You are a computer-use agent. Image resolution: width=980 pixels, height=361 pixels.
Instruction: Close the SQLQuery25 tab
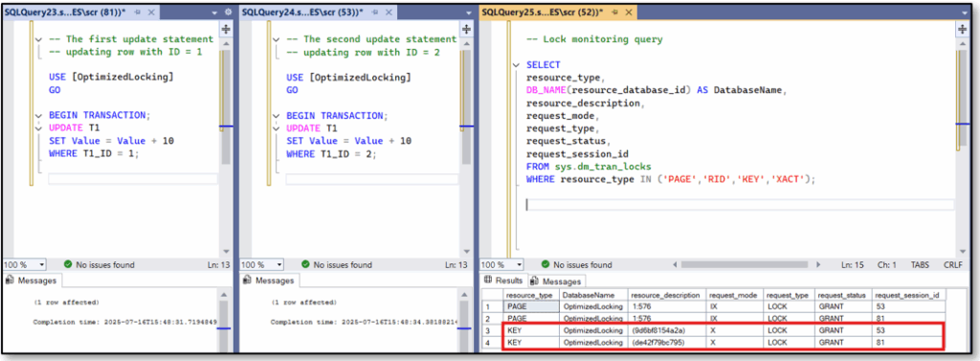[629, 11]
